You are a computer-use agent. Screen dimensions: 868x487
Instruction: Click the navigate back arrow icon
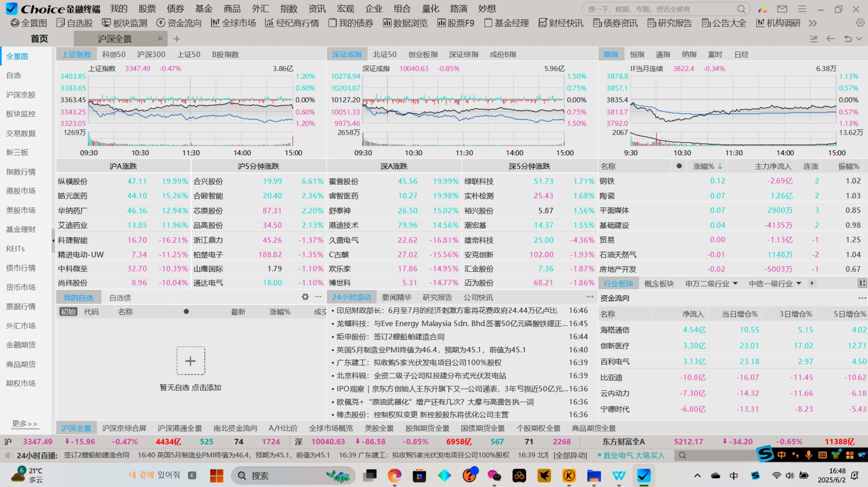[x=831, y=39]
